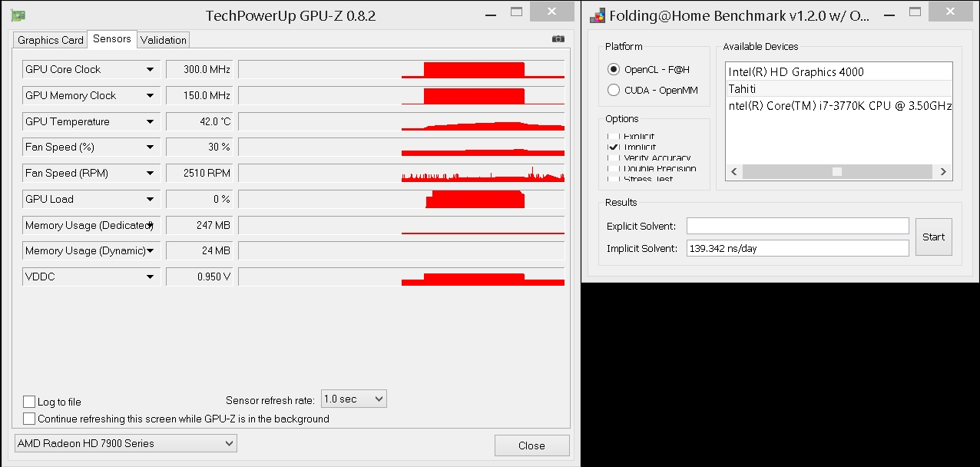980x467 pixels.
Task: Open the Sensor refresh rate combo box
Action: (353, 399)
